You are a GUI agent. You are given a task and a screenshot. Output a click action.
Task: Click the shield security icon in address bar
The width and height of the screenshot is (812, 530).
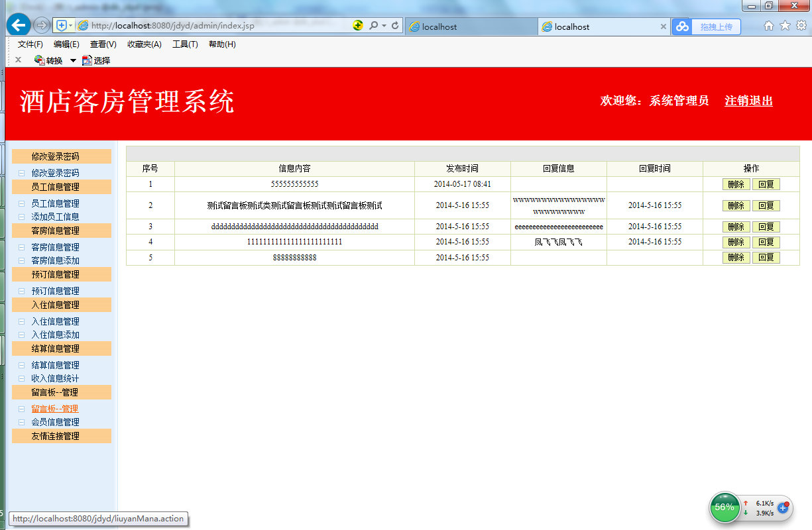62,26
